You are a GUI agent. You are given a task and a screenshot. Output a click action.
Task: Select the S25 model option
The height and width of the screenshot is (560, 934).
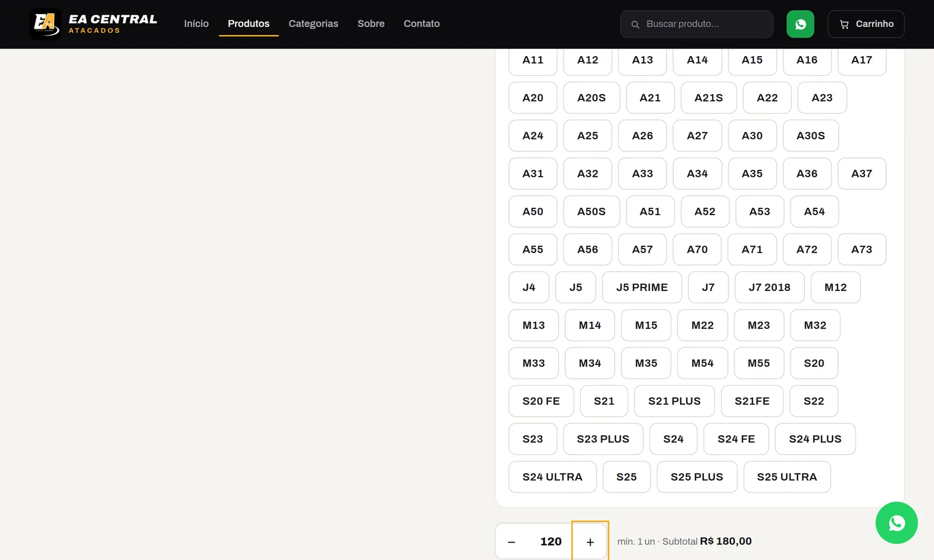(626, 477)
